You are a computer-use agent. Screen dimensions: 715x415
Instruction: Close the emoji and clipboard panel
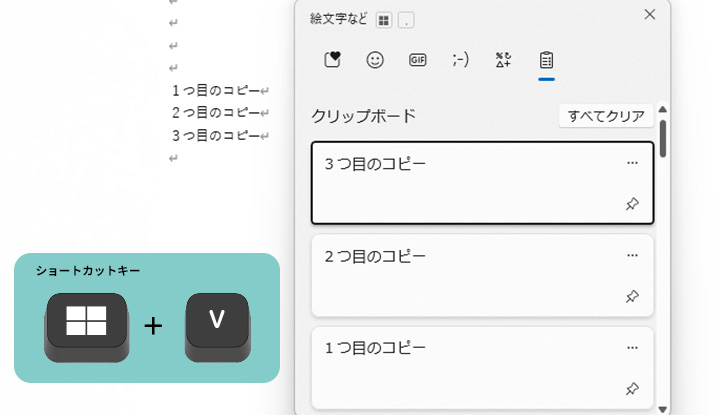[x=650, y=15]
